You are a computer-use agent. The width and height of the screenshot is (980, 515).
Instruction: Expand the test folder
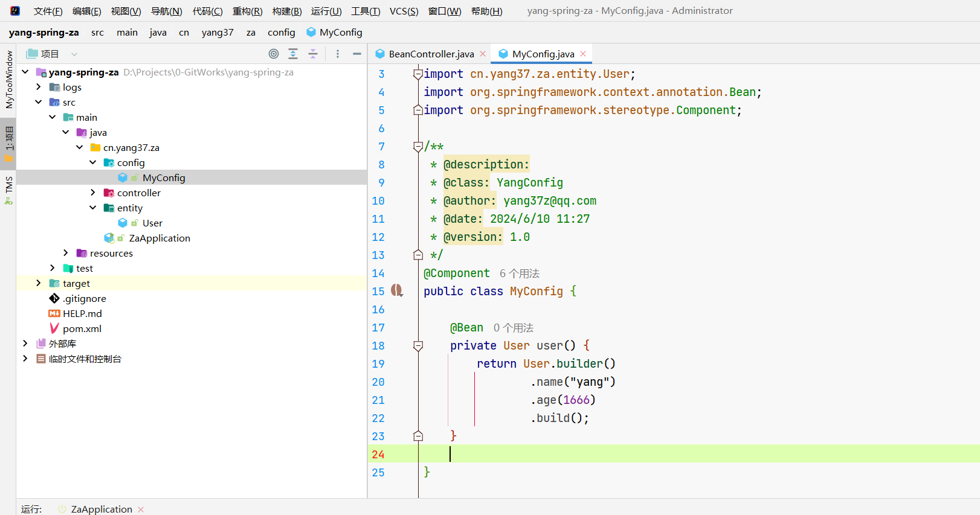(52, 268)
